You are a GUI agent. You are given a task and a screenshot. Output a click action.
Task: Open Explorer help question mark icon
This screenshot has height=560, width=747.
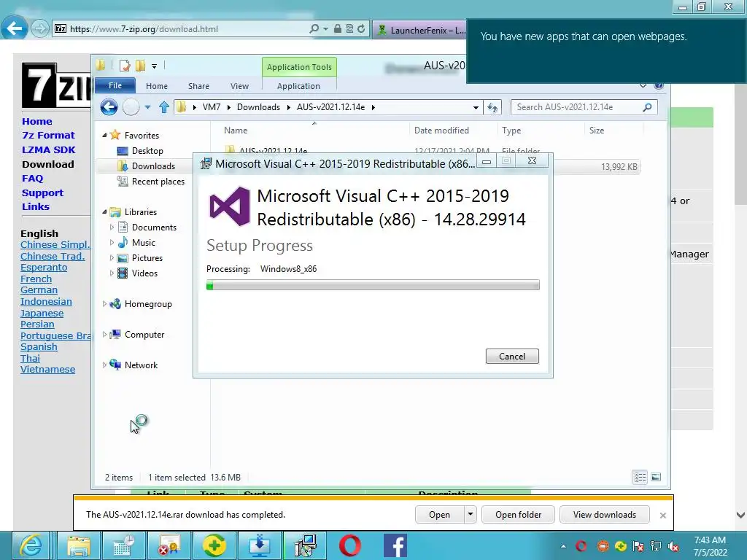[659, 86]
